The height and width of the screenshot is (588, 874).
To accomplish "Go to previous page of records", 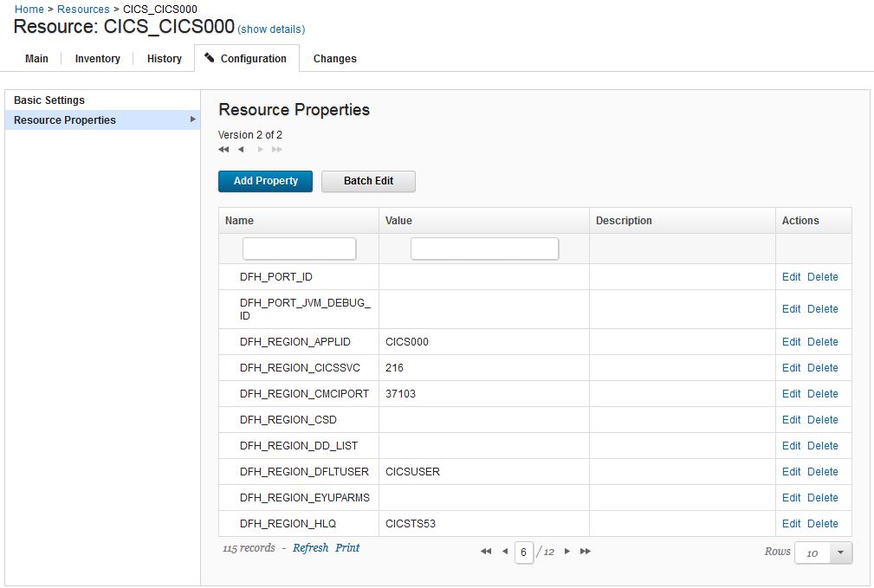I will [505, 552].
